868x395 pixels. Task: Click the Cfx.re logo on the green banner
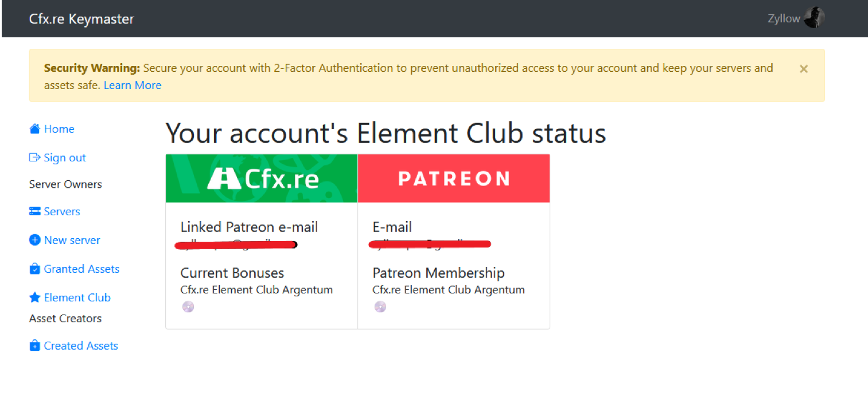(x=261, y=178)
